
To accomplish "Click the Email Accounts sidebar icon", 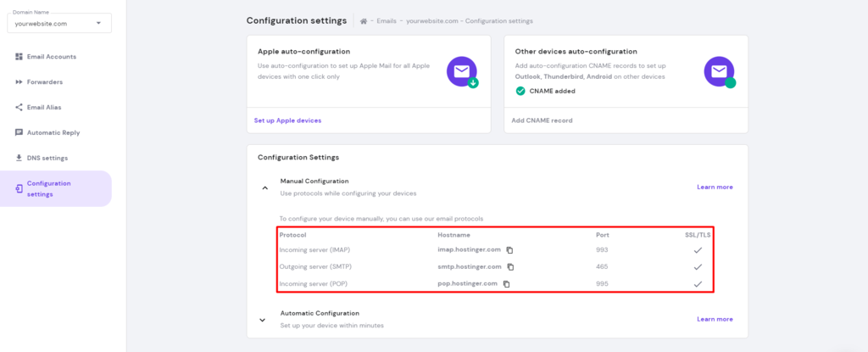I will (x=19, y=57).
